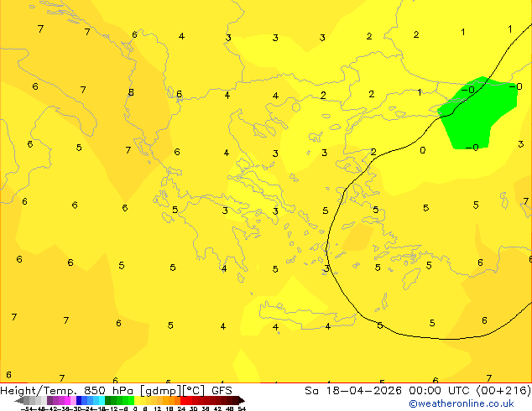Pick the dark maroon swatch at legend end

click(235, 400)
